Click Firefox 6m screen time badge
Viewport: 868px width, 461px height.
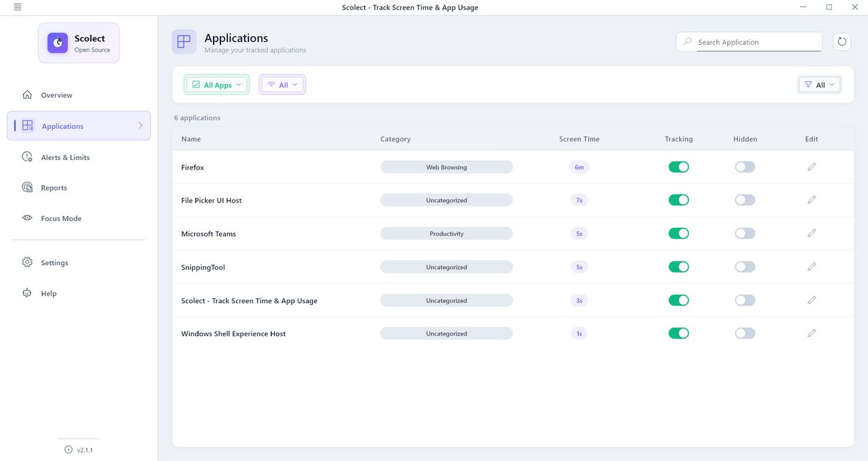(579, 167)
